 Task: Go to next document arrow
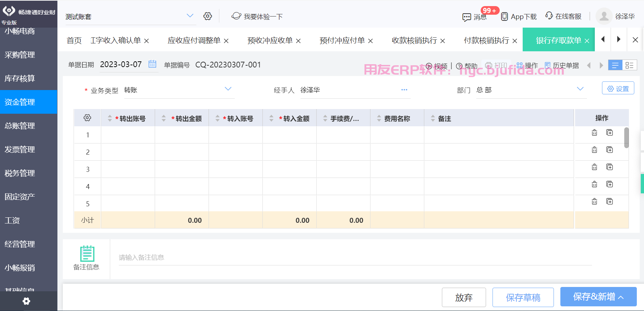coord(601,65)
